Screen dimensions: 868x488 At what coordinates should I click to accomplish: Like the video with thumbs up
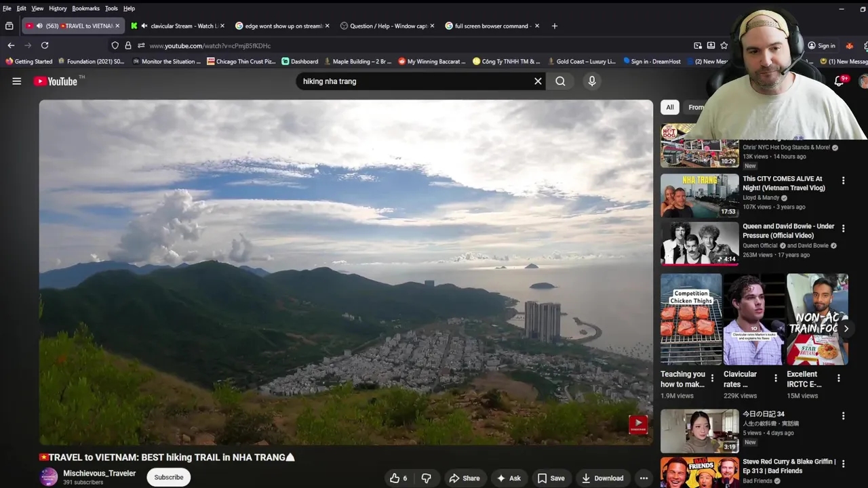pyautogui.click(x=399, y=478)
